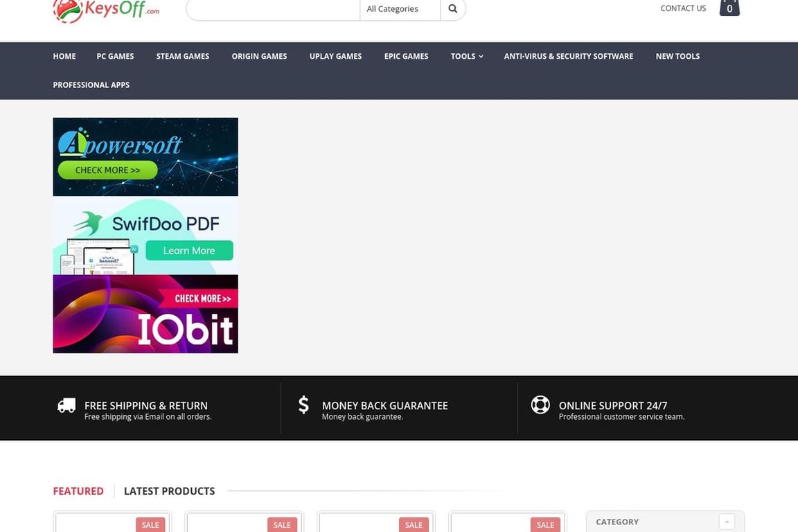798x532 pixels.
Task: Click Learn More on SwifDoo PDF banner
Action: pyautogui.click(x=189, y=251)
